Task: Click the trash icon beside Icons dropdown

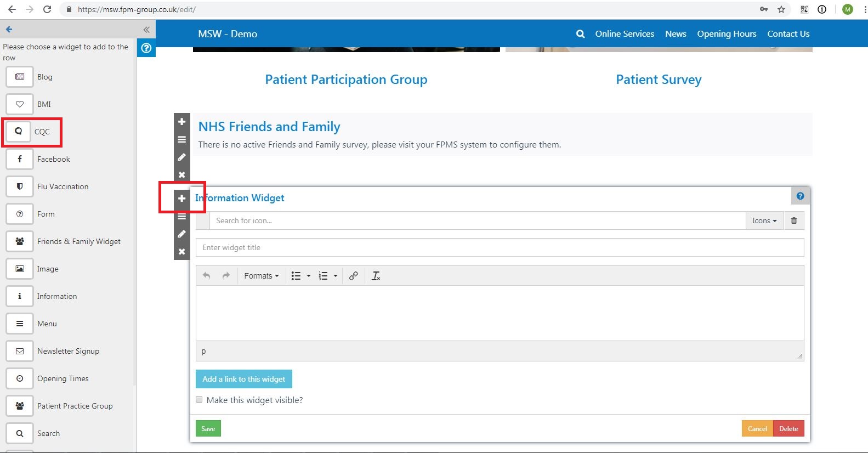Action: 794,220
